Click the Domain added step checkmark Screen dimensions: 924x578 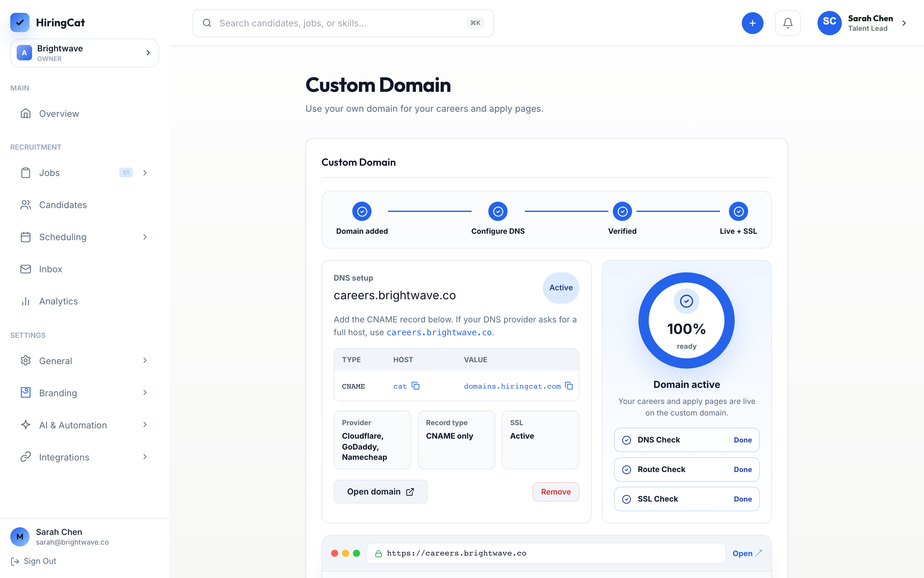point(362,211)
